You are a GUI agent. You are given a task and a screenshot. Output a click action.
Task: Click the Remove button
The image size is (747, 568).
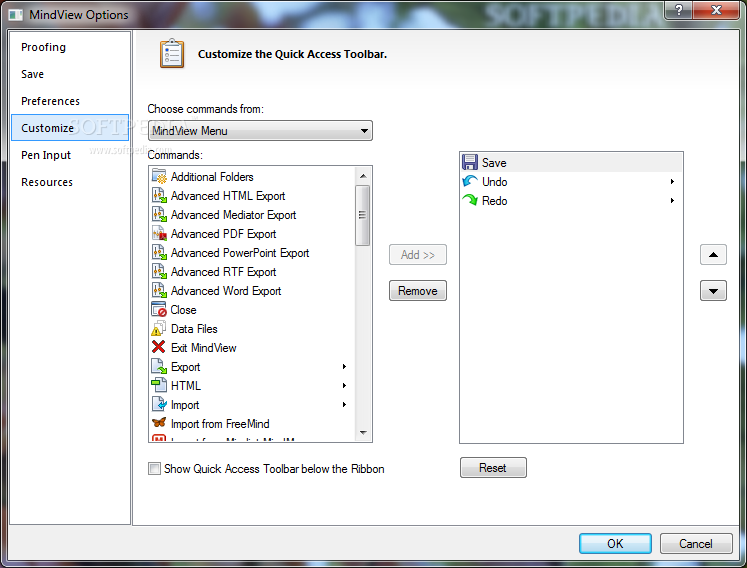tap(418, 291)
